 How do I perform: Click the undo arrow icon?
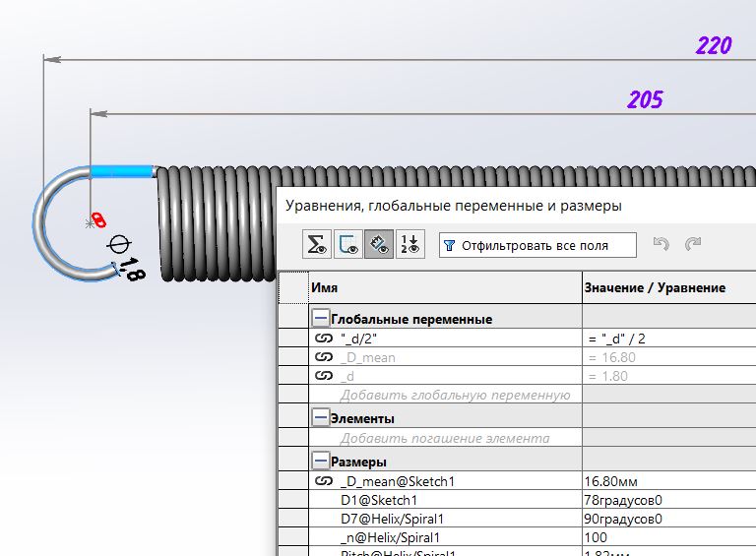[x=661, y=245]
